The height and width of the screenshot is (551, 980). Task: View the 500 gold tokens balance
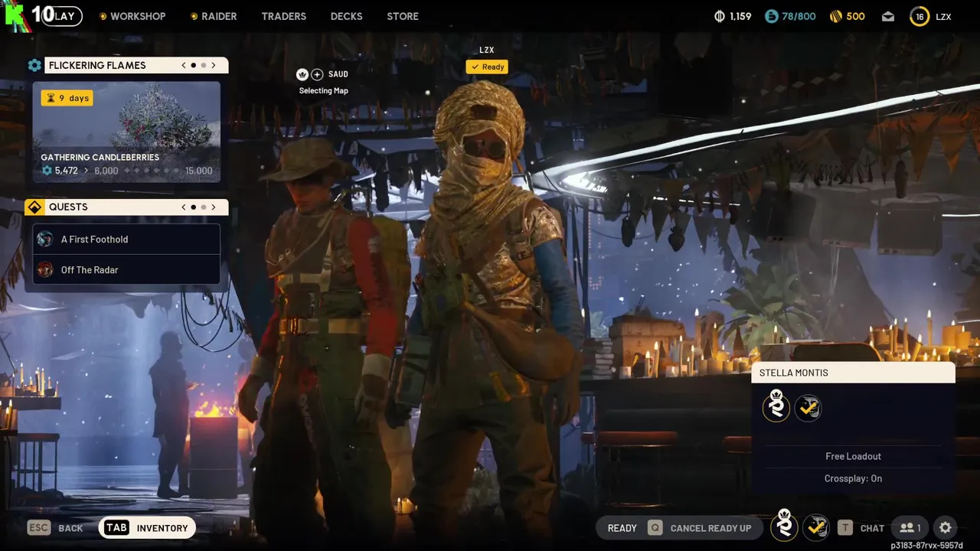point(848,16)
